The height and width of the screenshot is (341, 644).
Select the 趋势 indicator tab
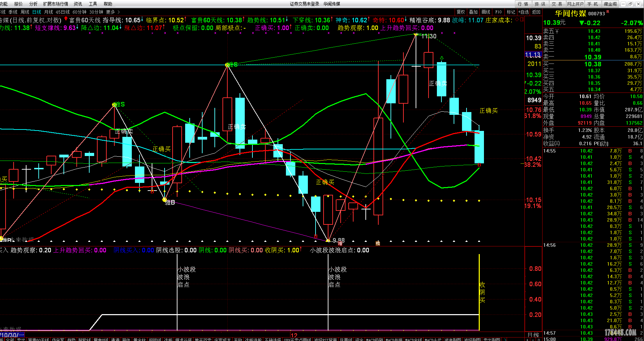point(71,339)
